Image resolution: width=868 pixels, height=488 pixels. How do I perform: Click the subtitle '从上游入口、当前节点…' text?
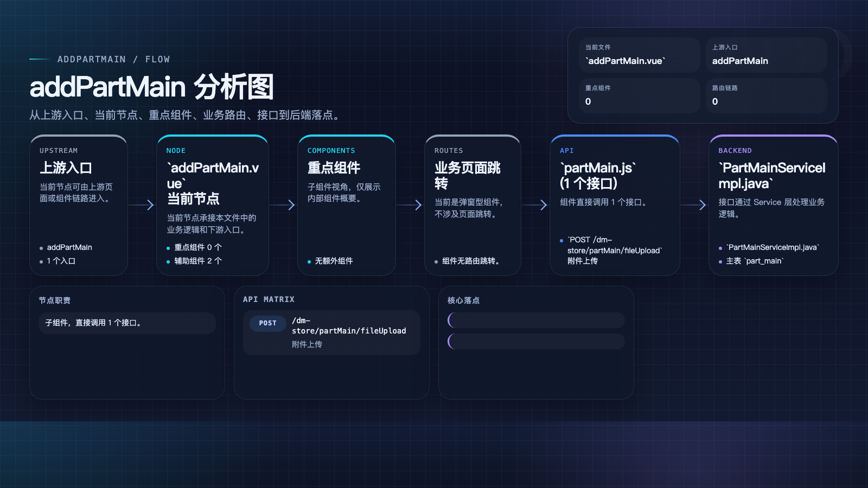pos(186,115)
